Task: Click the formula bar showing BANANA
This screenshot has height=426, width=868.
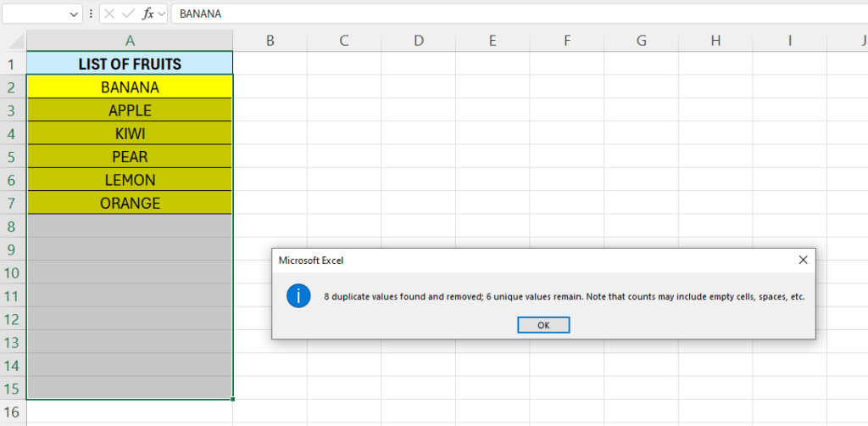Action: [509, 14]
